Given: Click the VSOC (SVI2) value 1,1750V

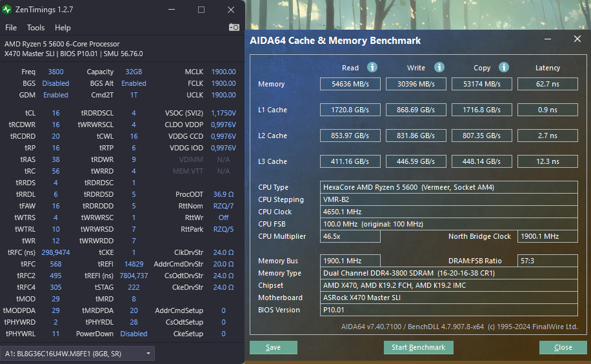Looking at the screenshot, I should [x=223, y=113].
